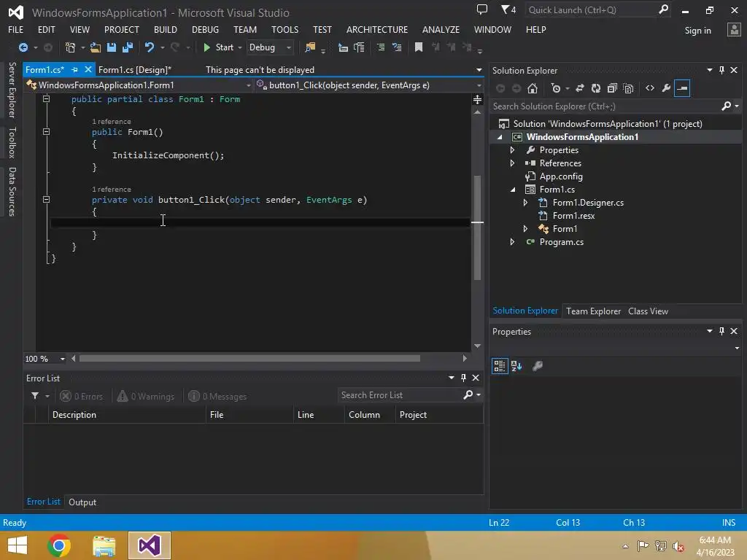Click the editor horizontal scrollbar thumb
This screenshot has height=560, width=747.
249,359
